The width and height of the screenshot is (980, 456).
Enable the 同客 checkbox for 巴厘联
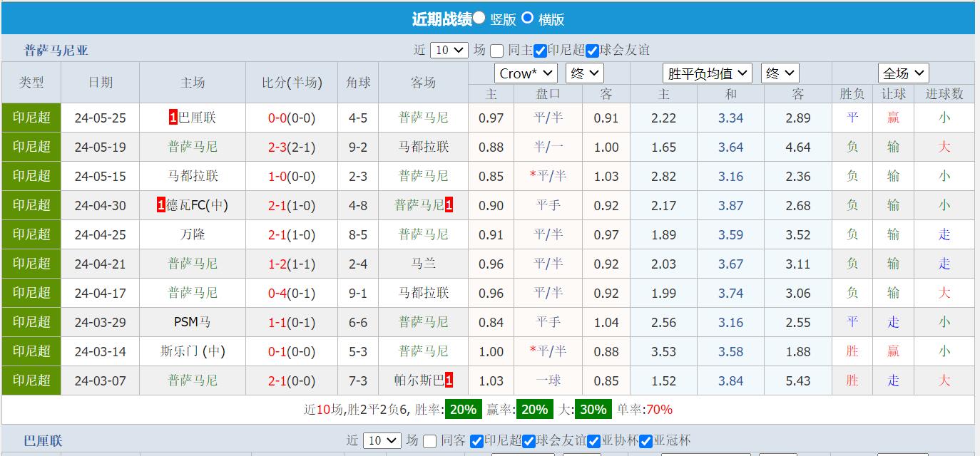pyautogui.click(x=430, y=441)
